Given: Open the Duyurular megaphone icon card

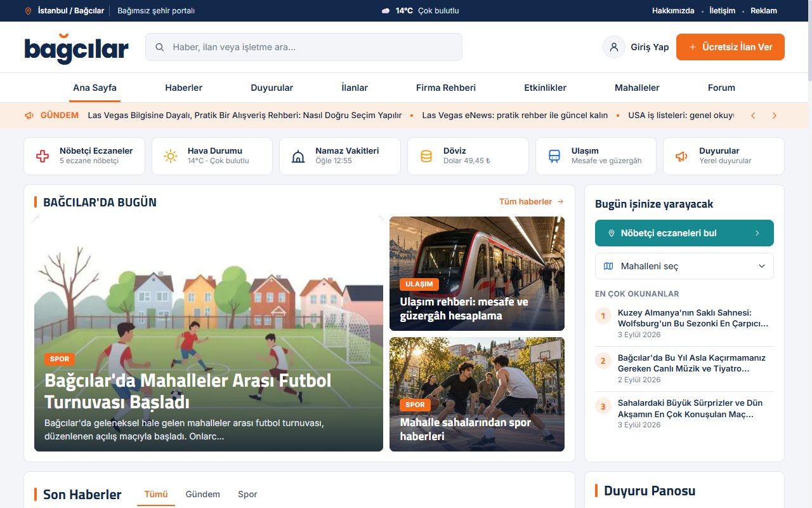Looking at the screenshot, I should (x=724, y=156).
